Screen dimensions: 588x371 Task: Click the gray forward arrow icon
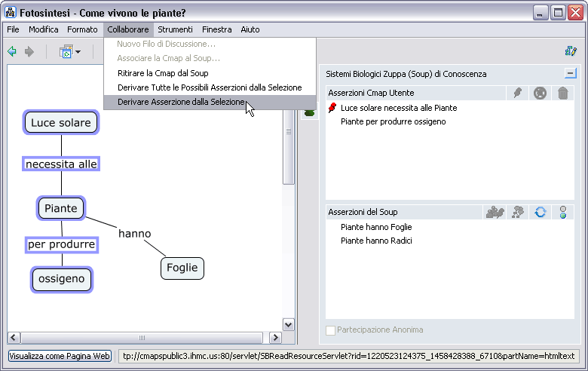click(30, 52)
